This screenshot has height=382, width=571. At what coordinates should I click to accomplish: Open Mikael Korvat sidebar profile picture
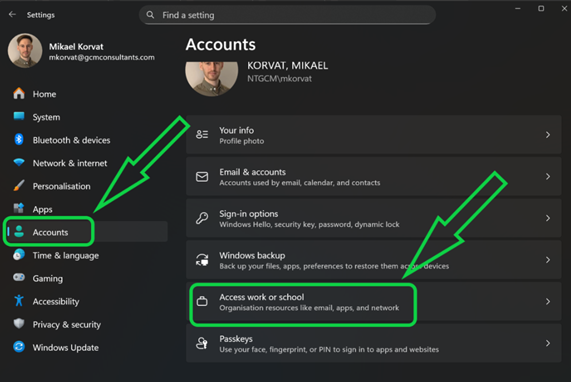tap(25, 51)
